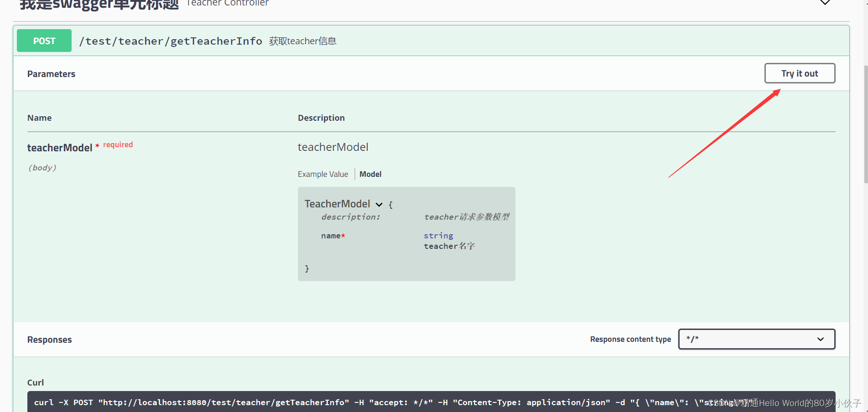Click the 'teacher名字' property description
This screenshot has height=412, width=868.
point(449,246)
